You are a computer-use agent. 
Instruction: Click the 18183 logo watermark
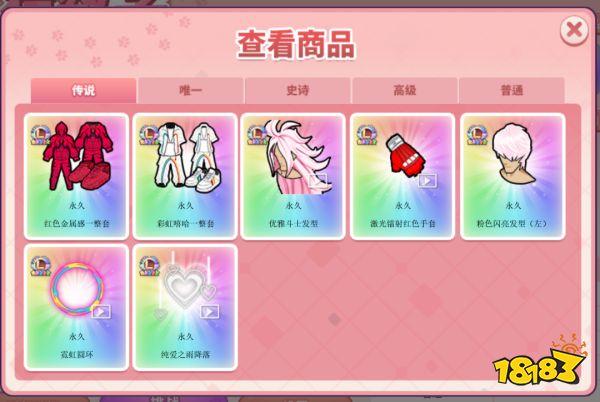point(540,363)
